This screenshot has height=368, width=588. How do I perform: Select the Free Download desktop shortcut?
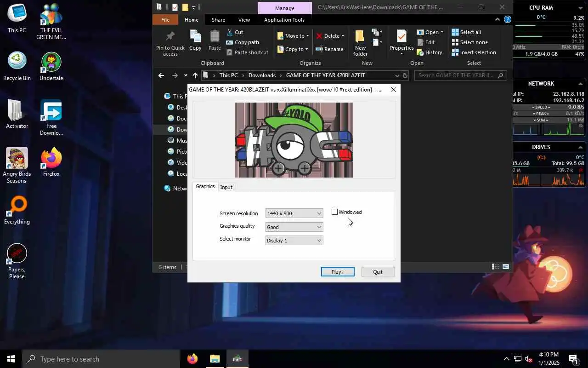pyautogui.click(x=51, y=117)
